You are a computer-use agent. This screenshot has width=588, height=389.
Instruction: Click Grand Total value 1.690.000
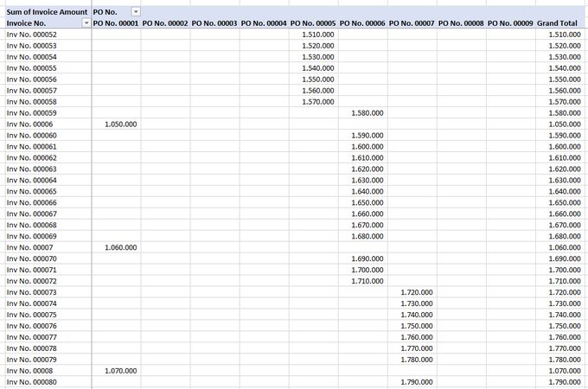565,258
